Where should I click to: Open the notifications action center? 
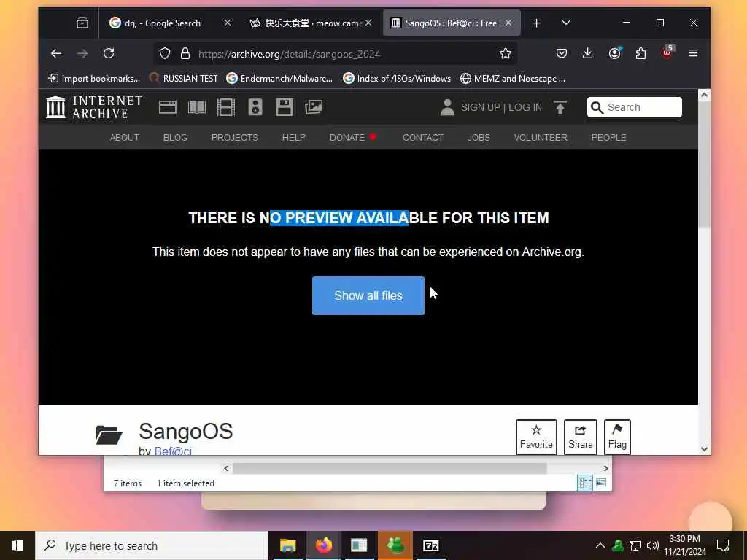coord(723,545)
